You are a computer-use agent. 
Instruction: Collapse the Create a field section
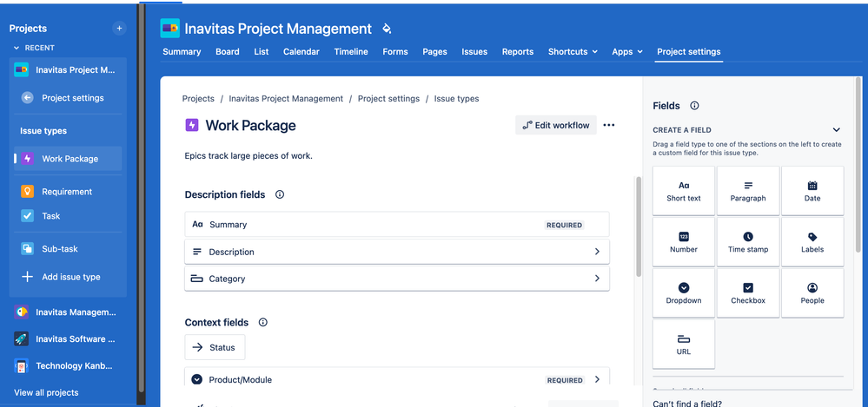pos(837,130)
